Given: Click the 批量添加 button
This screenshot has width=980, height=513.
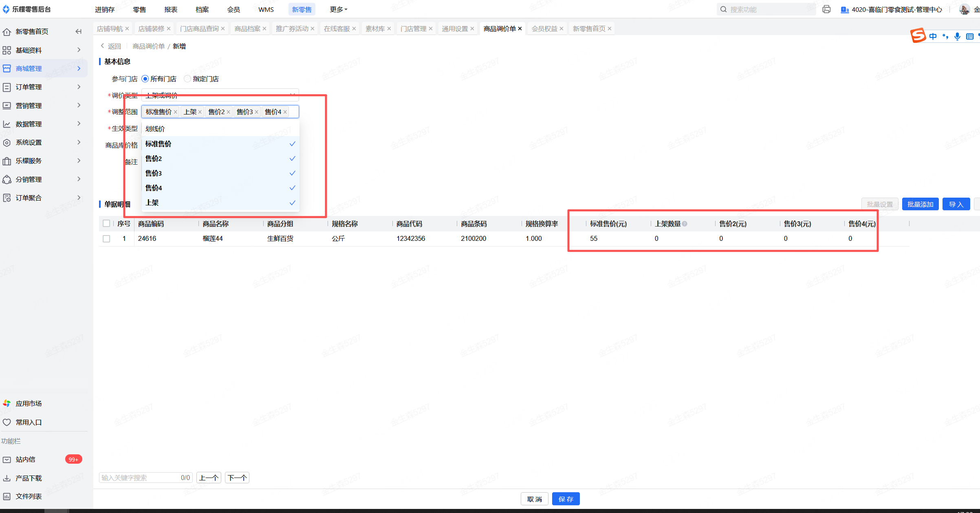Looking at the screenshot, I should click(x=920, y=204).
